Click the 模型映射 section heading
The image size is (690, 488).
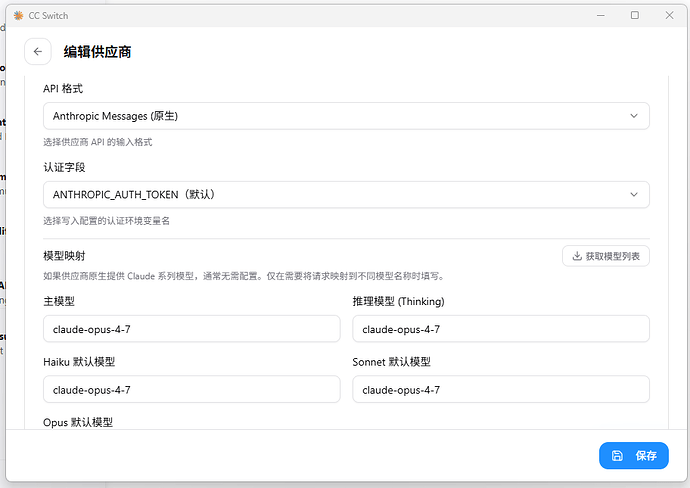pyautogui.click(x=64, y=256)
